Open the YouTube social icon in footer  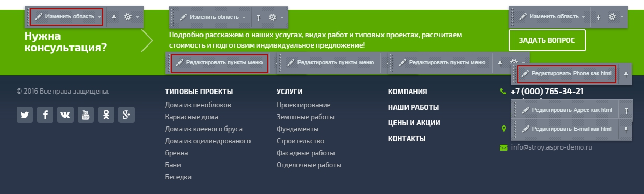click(x=86, y=115)
